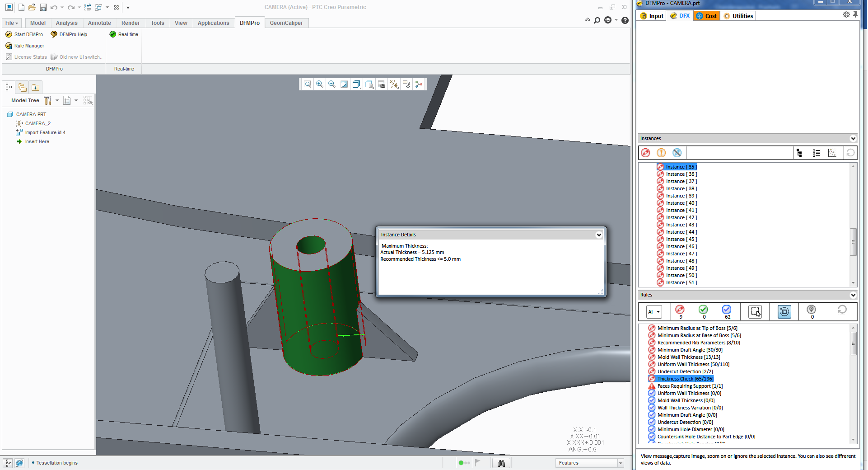The width and height of the screenshot is (868, 470).
Task: Click the Regenerate icon in quick access
Action: pyautogui.click(x=88, y=7)
